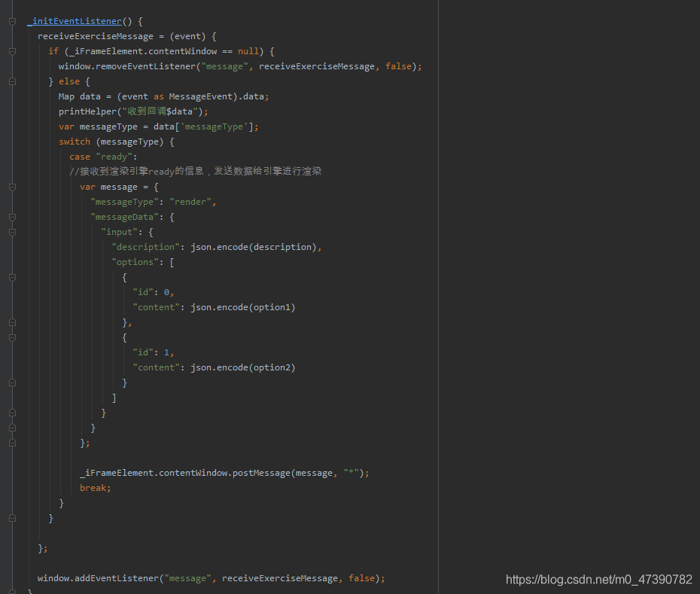The image size is (700, 594).
Task: Collapse the else block fold marker
Action: [x=12, y=81]
